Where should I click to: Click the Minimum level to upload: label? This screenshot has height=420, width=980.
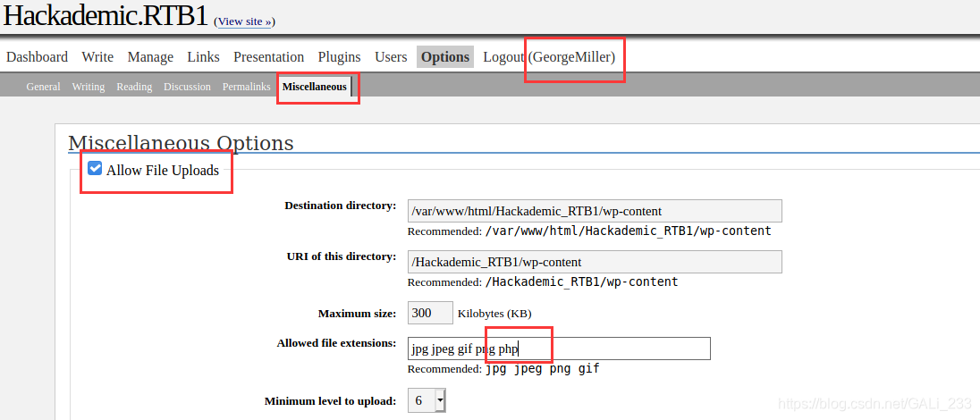coord(331,400)
